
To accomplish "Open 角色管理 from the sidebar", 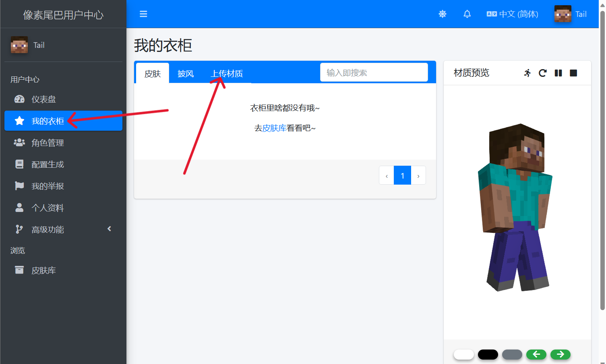I will click(x=48, y=143).
